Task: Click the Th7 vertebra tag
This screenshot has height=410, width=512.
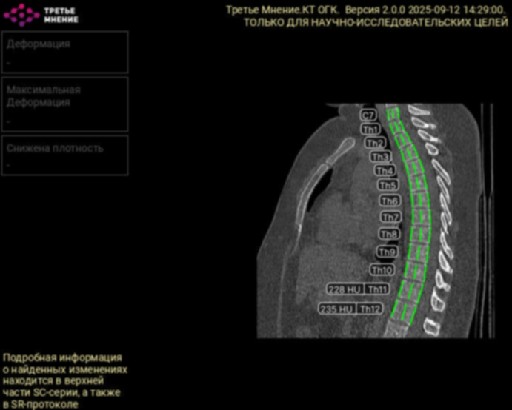Action: tap(390, 217)
